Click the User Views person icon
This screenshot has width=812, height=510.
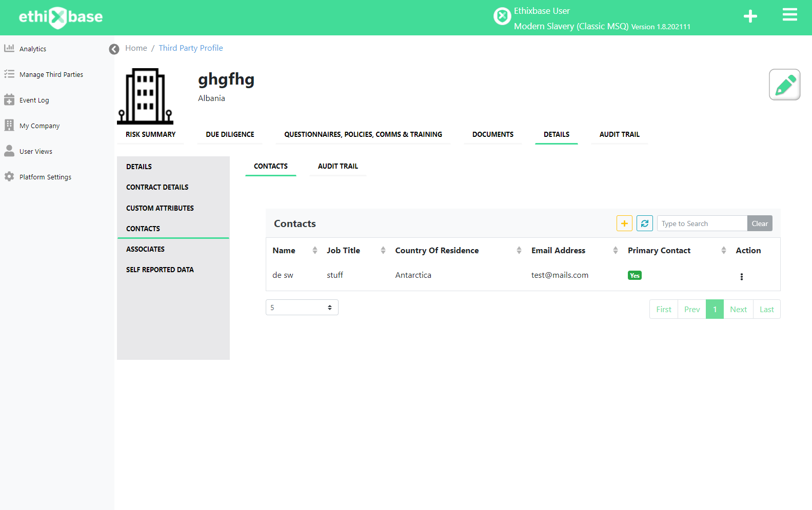[9, 151]
